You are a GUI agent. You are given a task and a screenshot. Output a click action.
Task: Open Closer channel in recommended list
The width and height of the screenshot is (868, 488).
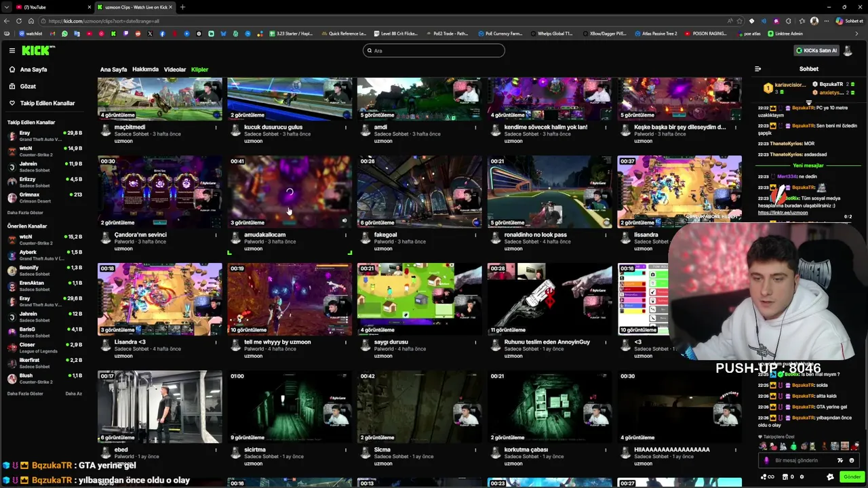tap(45, 348)
